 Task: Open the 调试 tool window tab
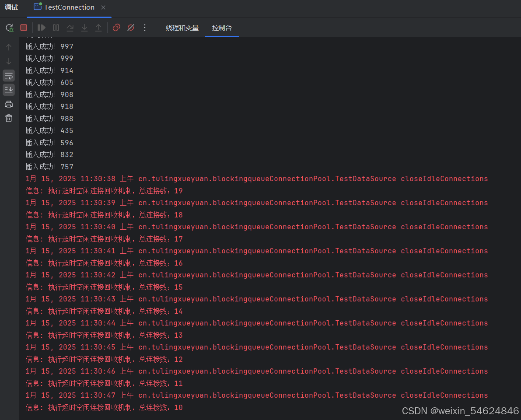[11, 7]
